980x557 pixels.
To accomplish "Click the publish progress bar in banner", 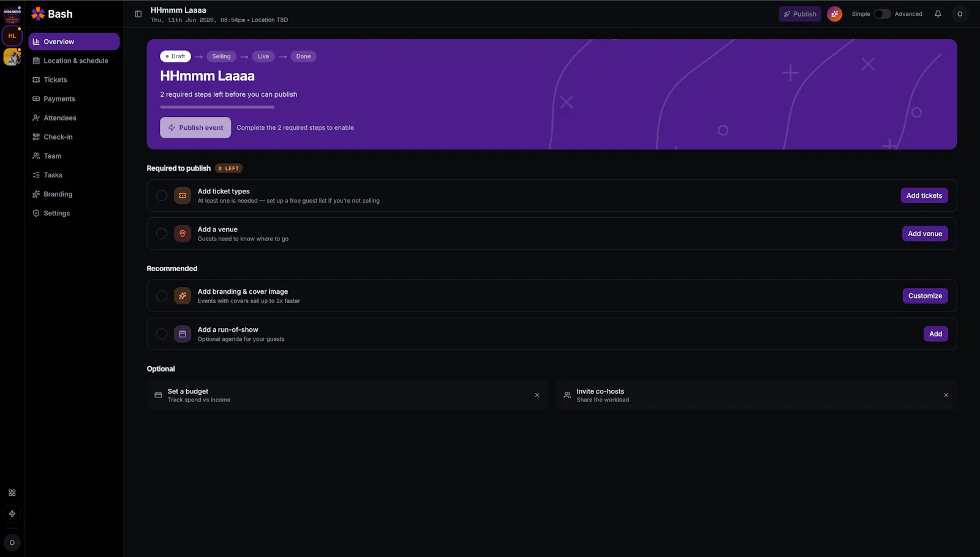I will 217,107.
